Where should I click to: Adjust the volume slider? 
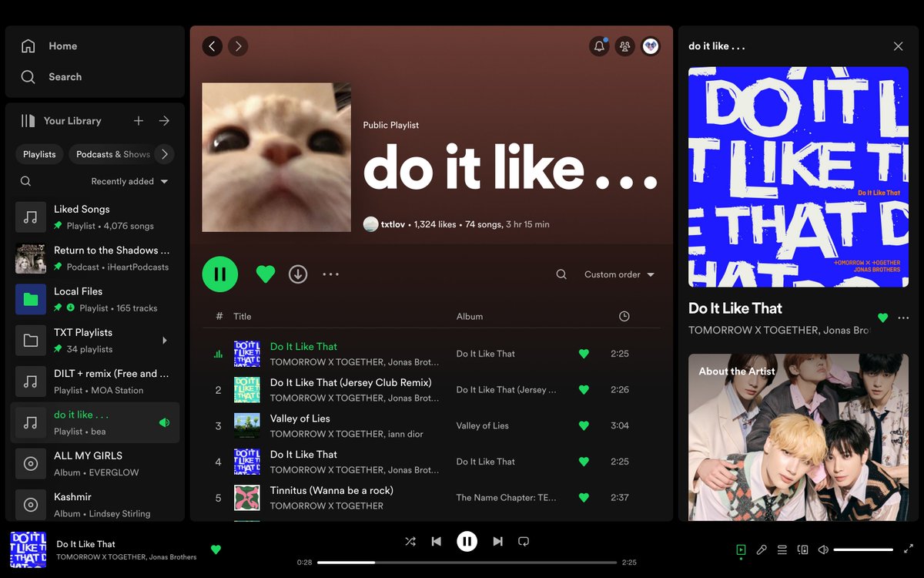click(863, 549)
